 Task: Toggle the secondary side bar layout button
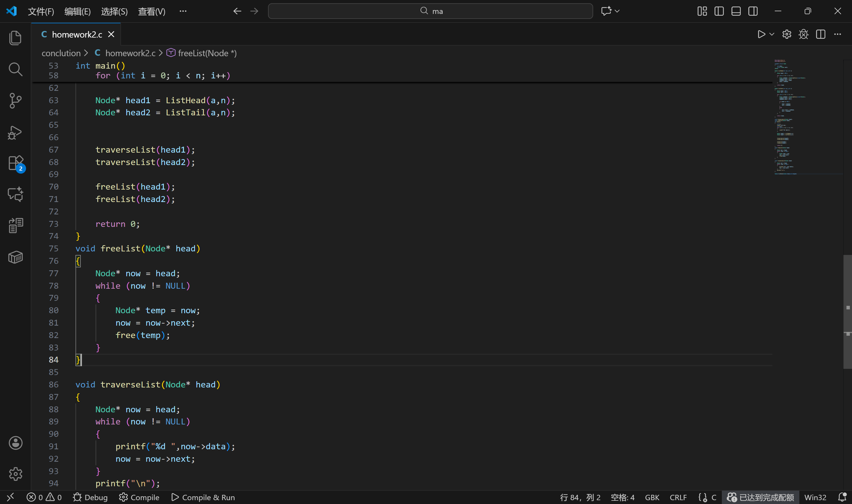coord(753,11)
